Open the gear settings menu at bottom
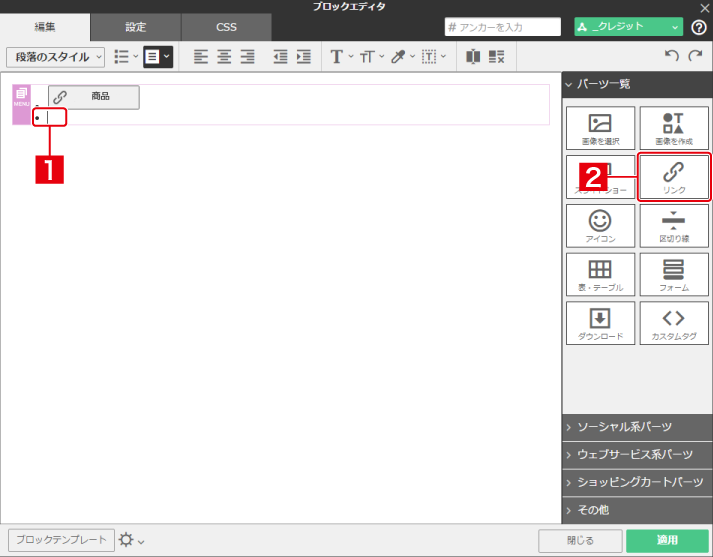This screenshot has height=557, width=713. click(x=131, y=540)
